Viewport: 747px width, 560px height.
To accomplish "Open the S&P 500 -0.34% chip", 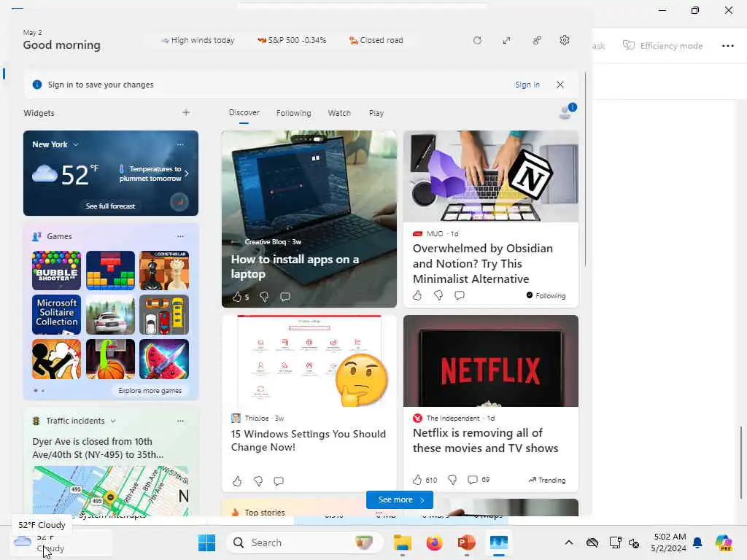I will 292,41.
